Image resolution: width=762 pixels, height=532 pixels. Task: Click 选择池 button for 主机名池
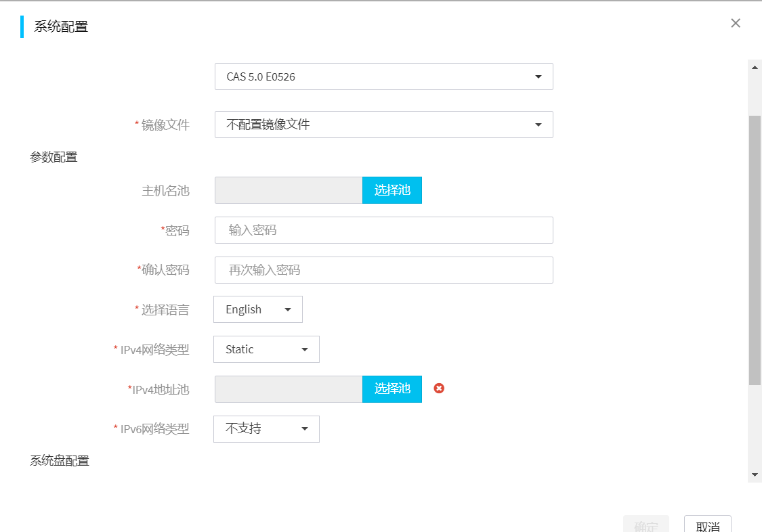(392, 190)
